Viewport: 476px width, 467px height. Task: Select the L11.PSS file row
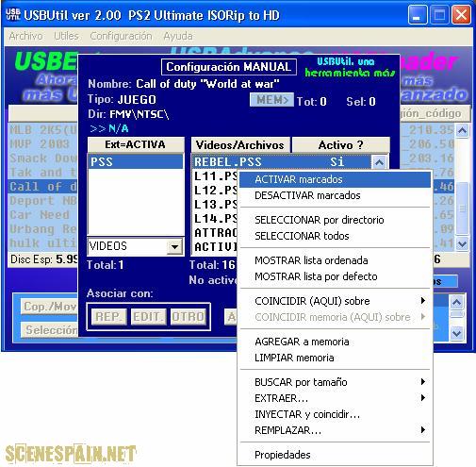[216, 176]
